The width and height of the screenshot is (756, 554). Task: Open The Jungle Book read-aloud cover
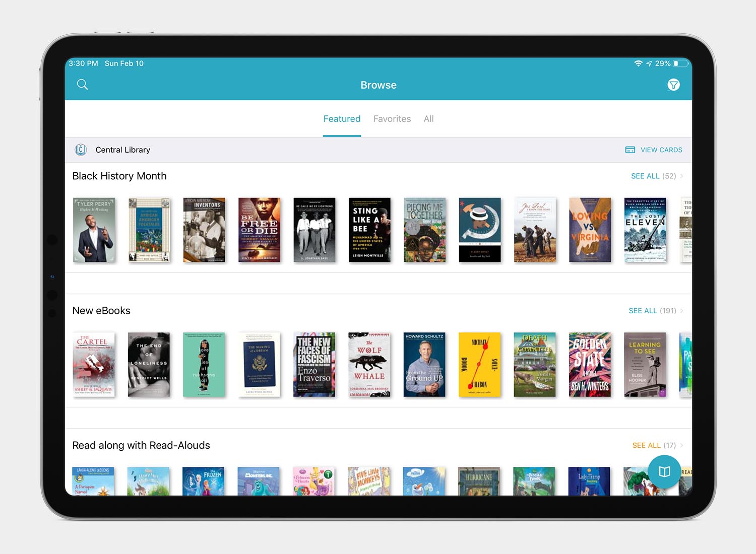535,481
